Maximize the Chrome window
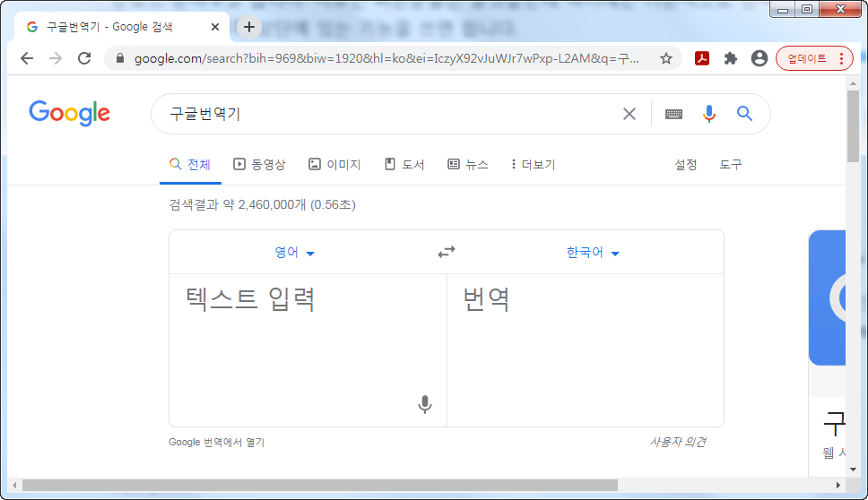Screen dimensions: 868x500 tap(807, 9)
